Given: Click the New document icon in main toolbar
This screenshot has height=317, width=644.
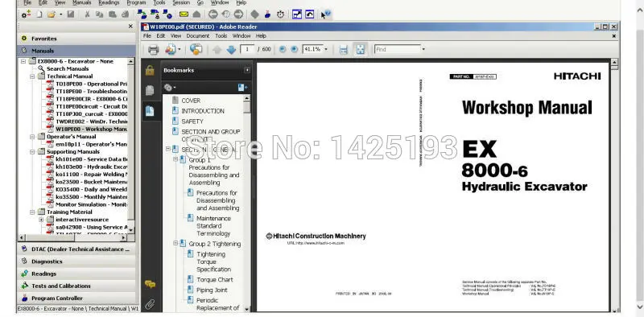Looking at the screenshot, I should pyautogui.click(x=39, y=14).
